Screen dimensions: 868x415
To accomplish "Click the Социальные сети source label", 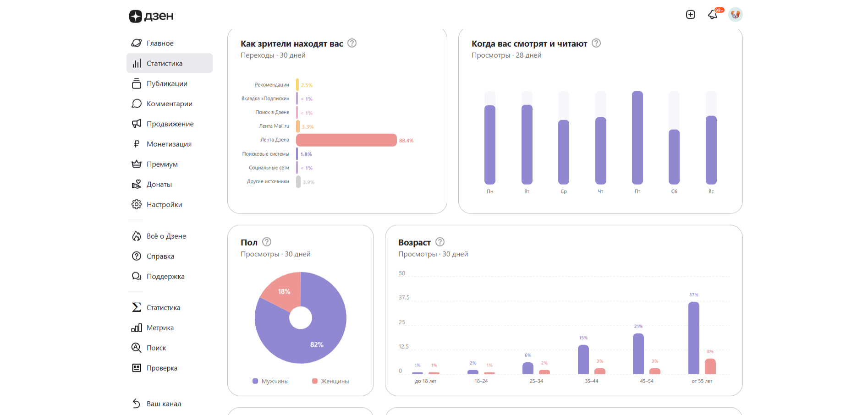I will tap(269, 168).
